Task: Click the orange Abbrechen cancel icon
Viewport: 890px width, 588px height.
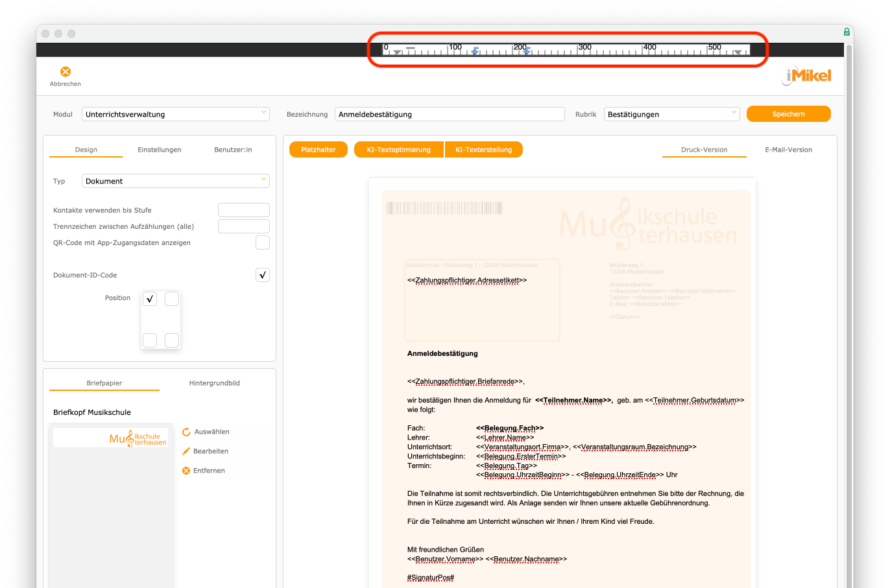Action: click(x=66, y=71)
